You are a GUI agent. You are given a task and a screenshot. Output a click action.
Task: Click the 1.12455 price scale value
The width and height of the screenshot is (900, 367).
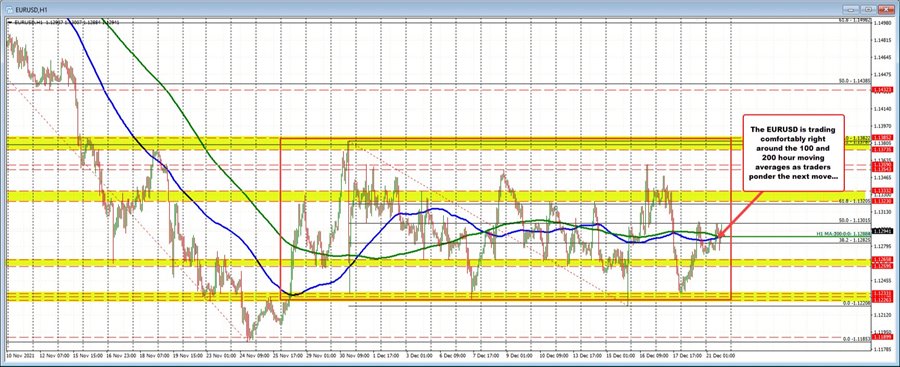[x=883, y=281]
